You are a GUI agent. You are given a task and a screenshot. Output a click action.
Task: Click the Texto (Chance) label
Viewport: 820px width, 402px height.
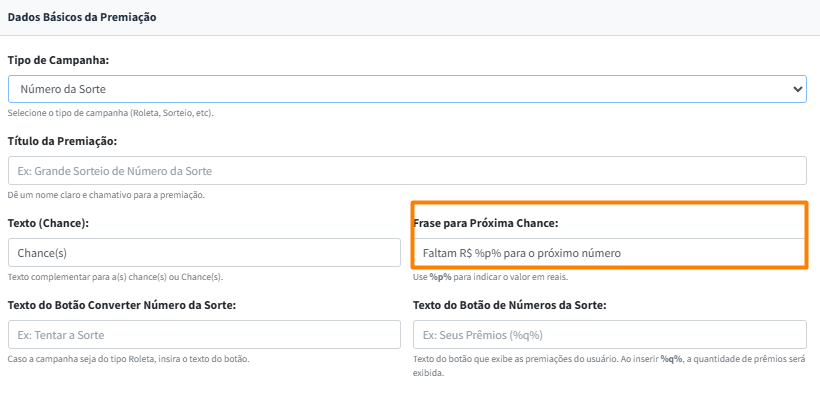coord(48,222)
